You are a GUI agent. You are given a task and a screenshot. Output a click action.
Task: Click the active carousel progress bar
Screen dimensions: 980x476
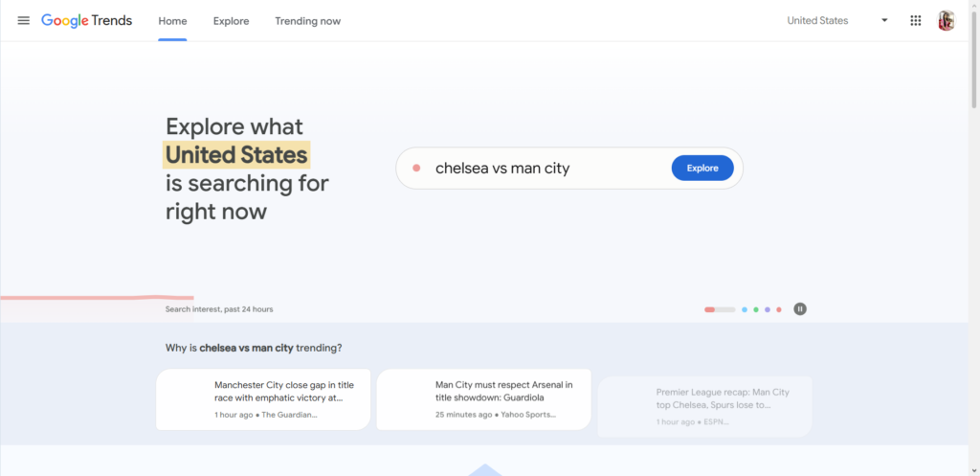click(720, 309)
